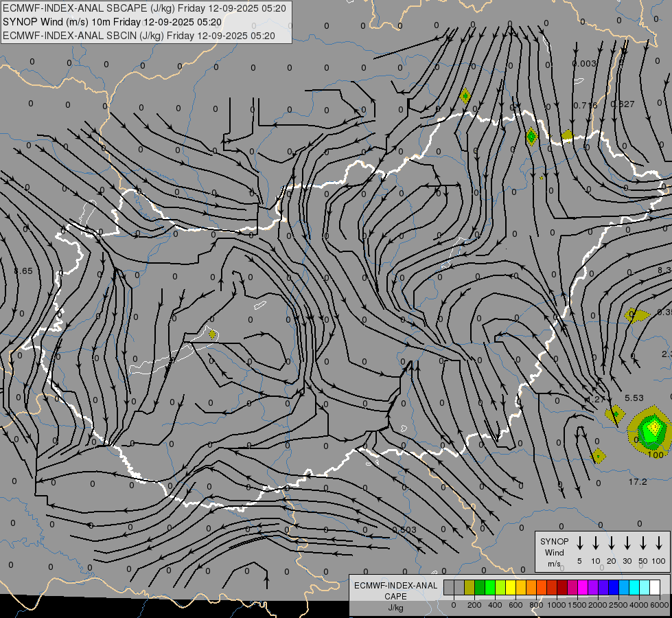Image resolution: width=672 pixels, height=618 pixels.
Task: Click the wind legend arrow above 100
Action: click(x=659, y=543)
